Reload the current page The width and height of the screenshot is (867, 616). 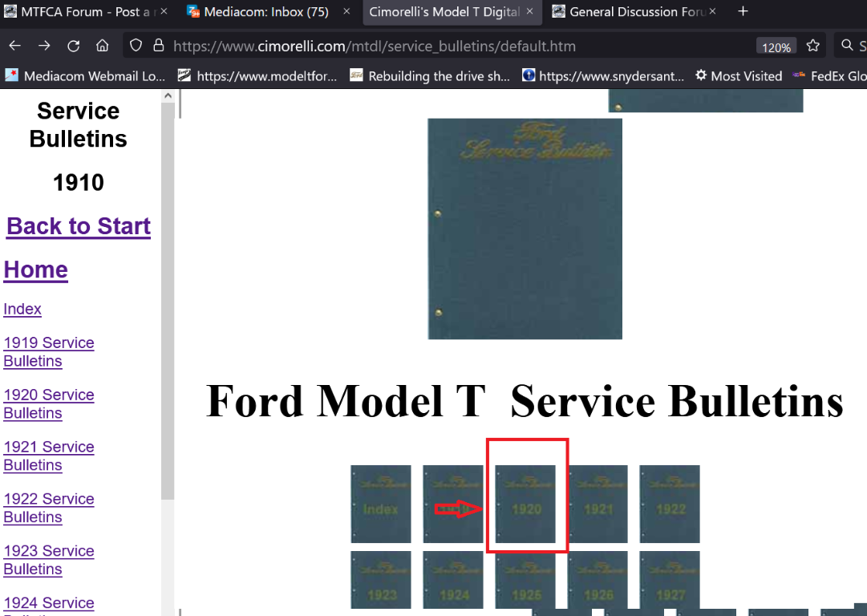73,46
